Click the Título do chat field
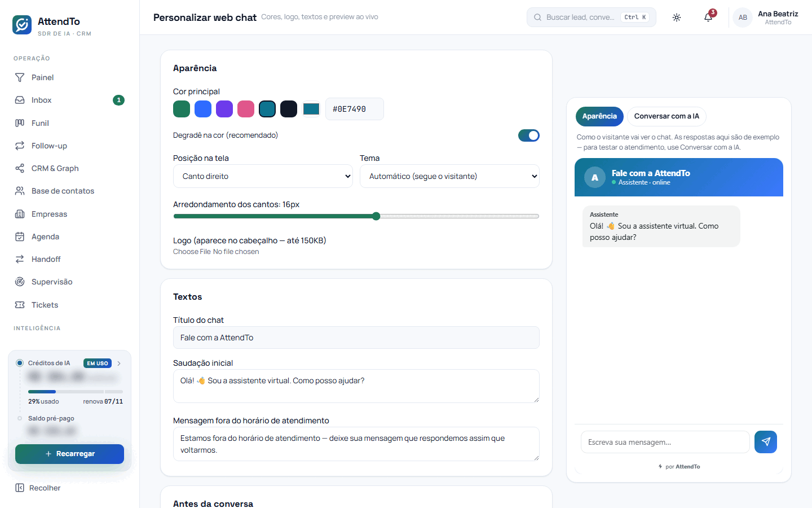Viewport: 812px width, 508px height. (356, 338)
